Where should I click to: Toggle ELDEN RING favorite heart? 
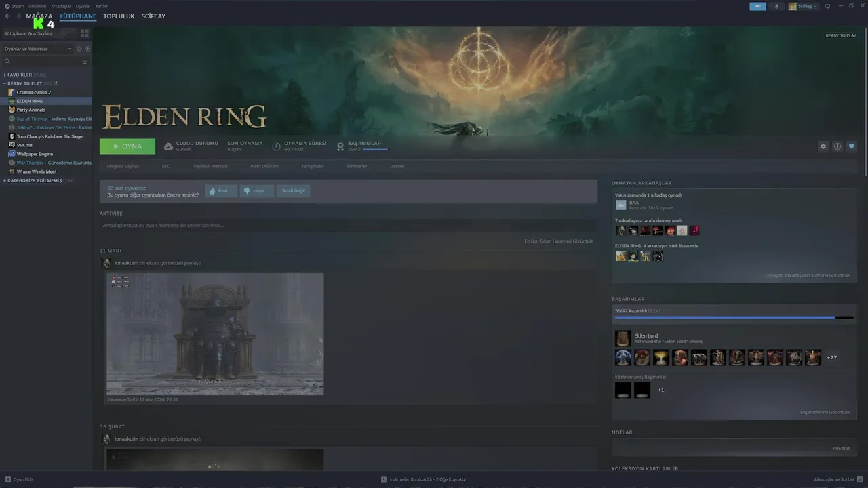(x=852, y=146)
